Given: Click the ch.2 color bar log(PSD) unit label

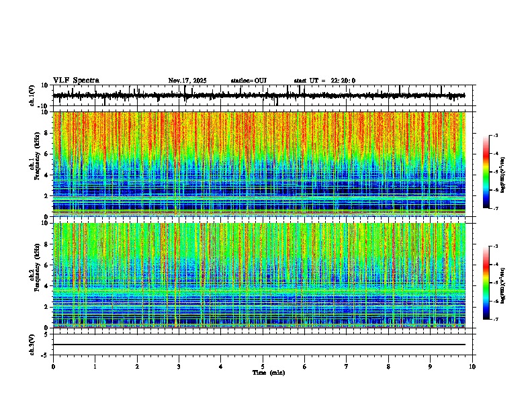Looking at the screenshot, I should pos(503,286).
